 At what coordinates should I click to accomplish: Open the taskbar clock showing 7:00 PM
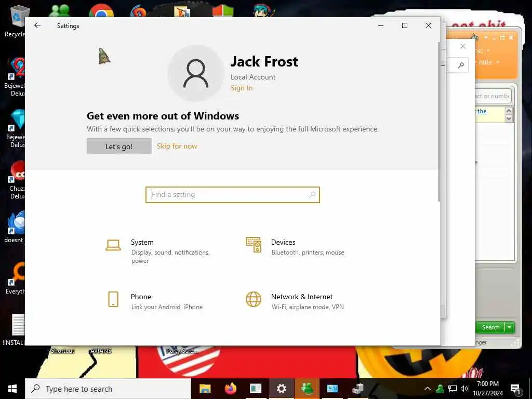click(x=487, y=389)
